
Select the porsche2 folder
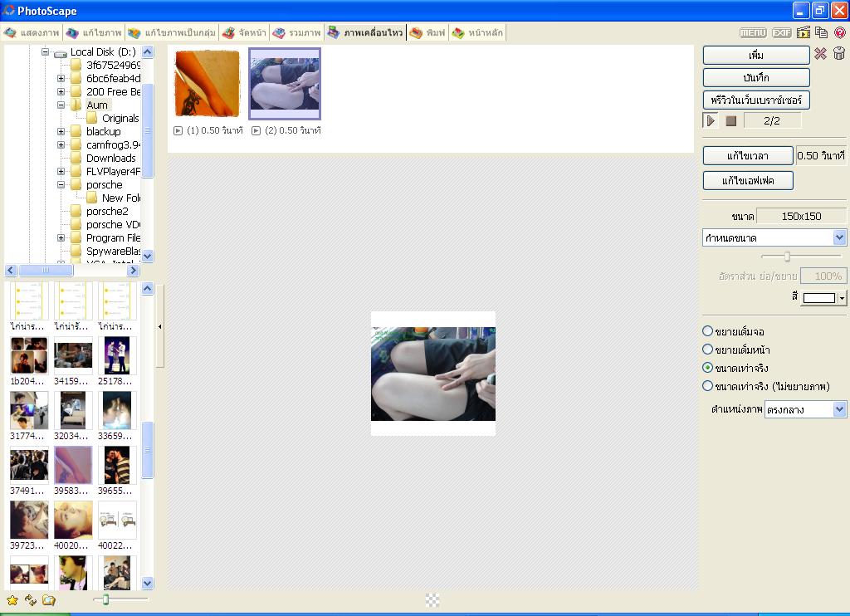(x=107, y=211)
